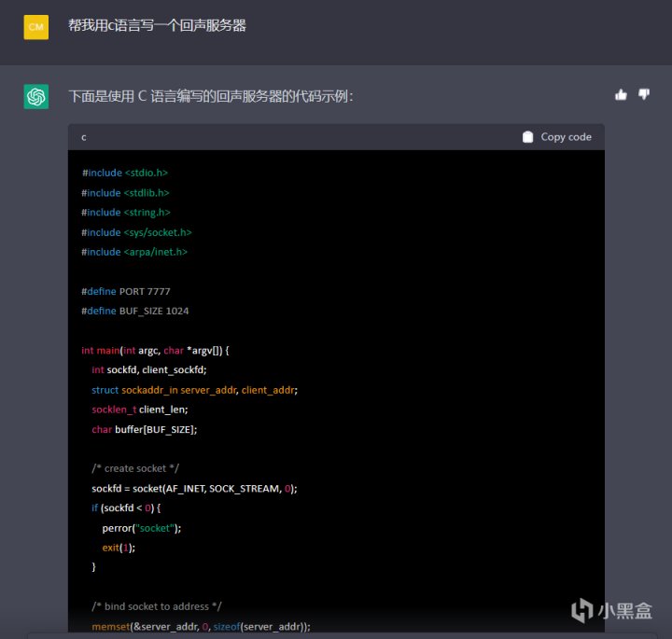672x639 pixels.
Task: Click the line if (sockfd < 0) {
Action: pos(126,508)
